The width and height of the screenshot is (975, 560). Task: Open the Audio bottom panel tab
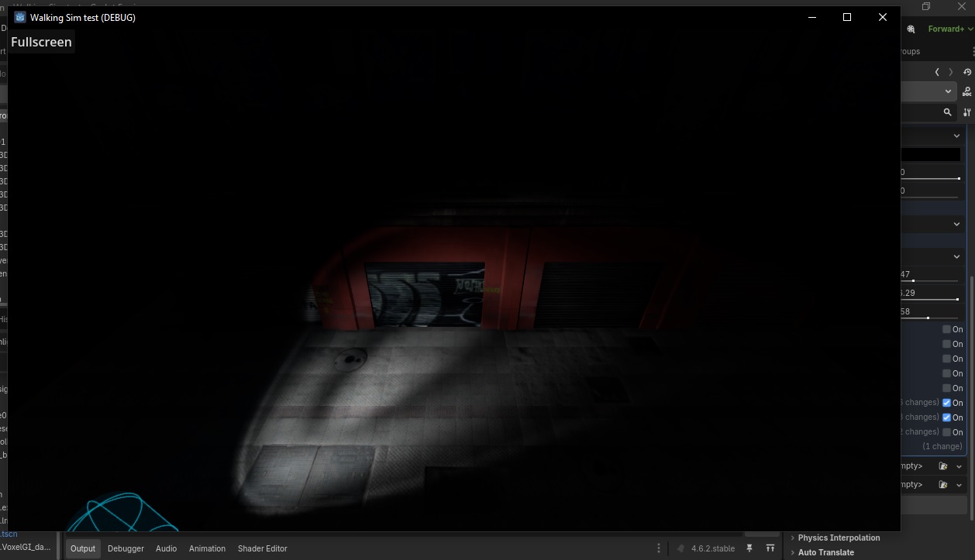167,548
